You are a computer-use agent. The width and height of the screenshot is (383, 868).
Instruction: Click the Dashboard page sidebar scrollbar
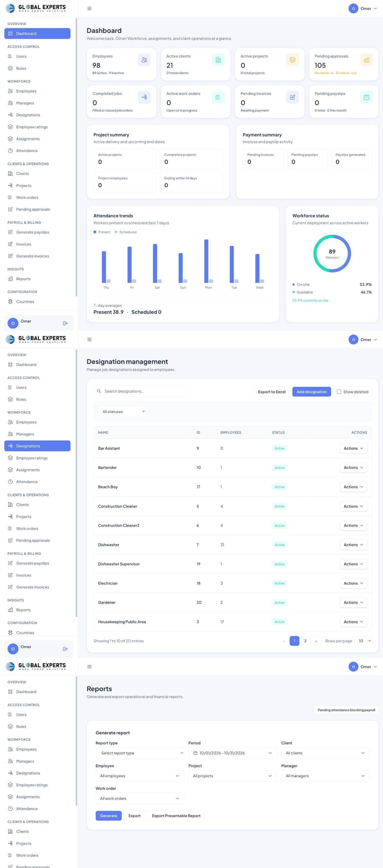tap(76, 157)
